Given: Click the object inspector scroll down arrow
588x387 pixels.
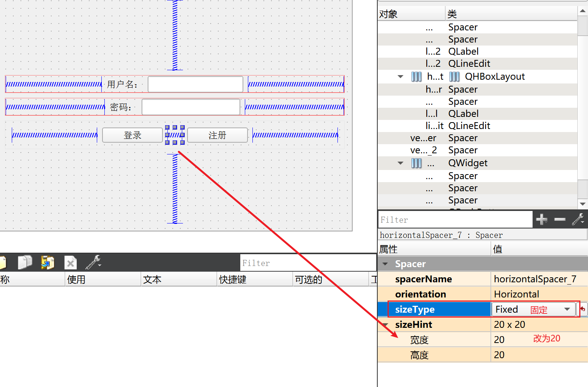Looking at the screenshot, I should [583, 204].
